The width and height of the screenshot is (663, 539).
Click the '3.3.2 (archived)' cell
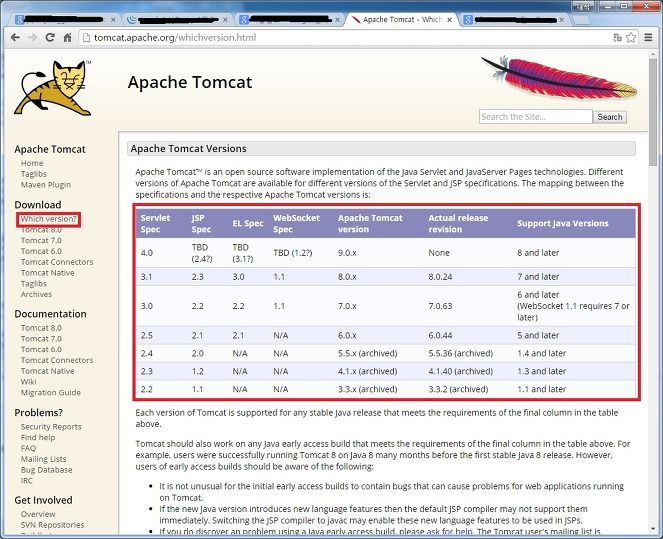(x=458, y=389)
